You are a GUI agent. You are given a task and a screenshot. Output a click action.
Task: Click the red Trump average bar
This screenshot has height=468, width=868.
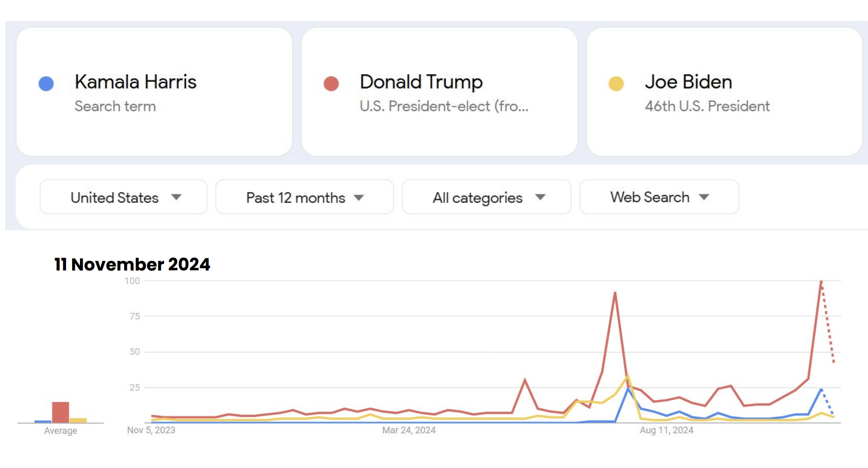(61, 412)
